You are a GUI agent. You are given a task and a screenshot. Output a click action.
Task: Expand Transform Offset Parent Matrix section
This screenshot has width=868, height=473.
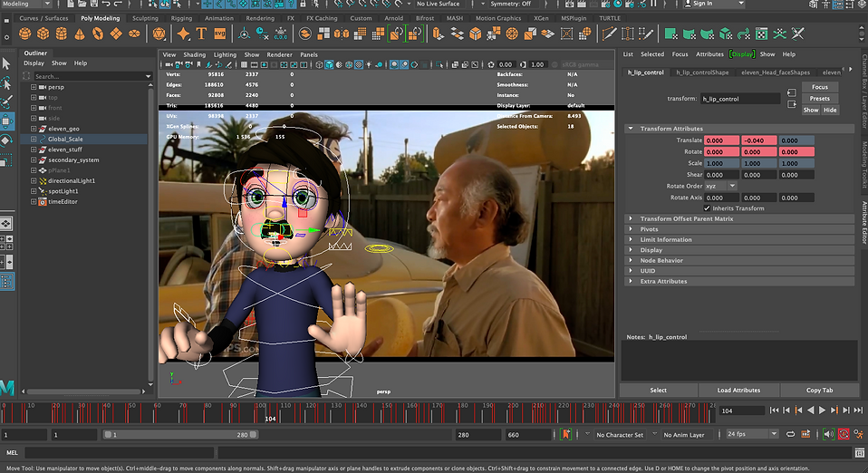(x=631, y=218)
